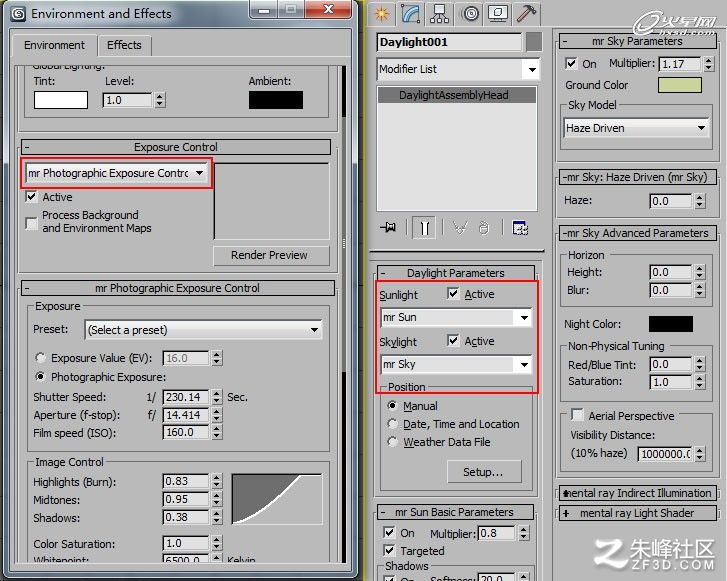Click the Saturation spinner in Non-Physical Tuning
The height and width of the screenshot is (581, 727).
[700, 382]
